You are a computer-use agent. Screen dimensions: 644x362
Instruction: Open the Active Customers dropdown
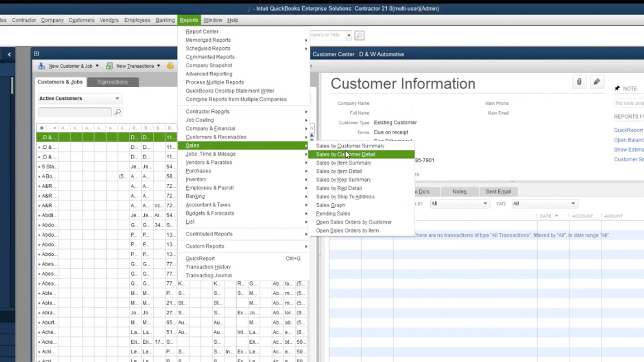click(79, 98)
